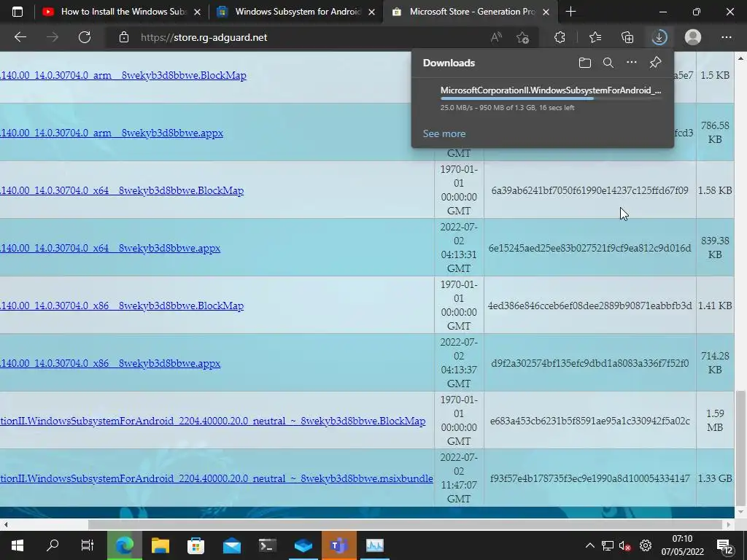This screenshot has height=560, width=747.
Task: Click the tray settings gear icon
Action: click(646, 545)
